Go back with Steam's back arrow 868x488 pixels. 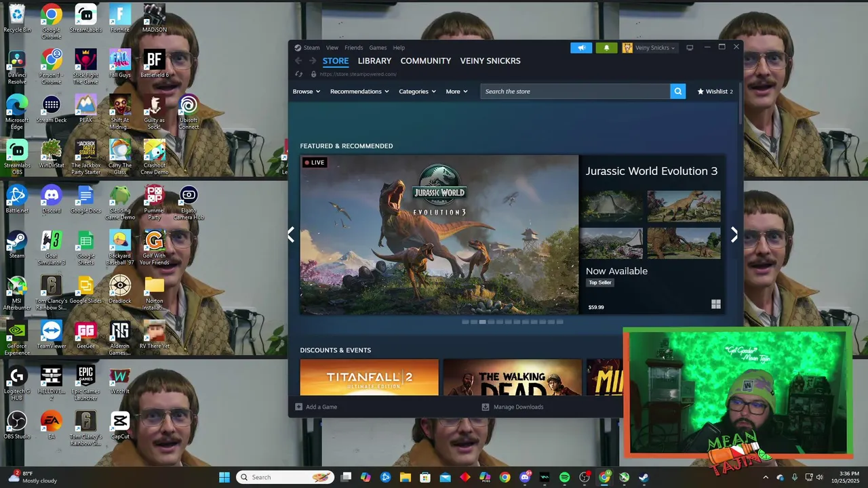[298, 61]
